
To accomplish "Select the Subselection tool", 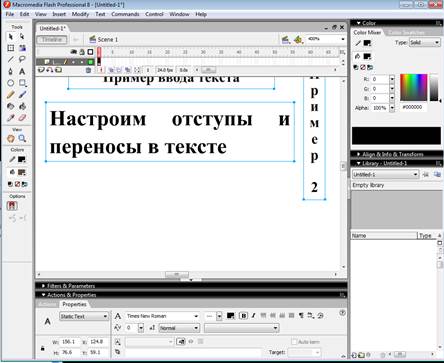I will pos(22,36).
